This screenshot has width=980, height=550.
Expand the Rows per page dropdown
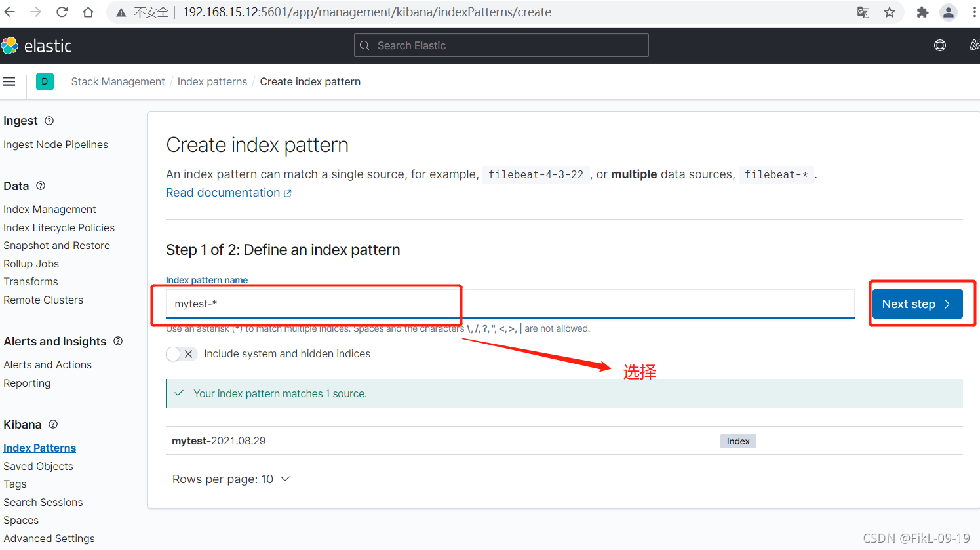click(231, 479)
